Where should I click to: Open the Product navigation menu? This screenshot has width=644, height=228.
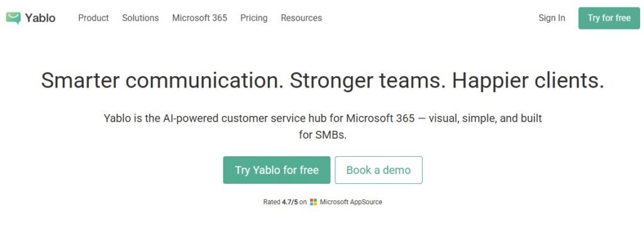tap(94, 18)
